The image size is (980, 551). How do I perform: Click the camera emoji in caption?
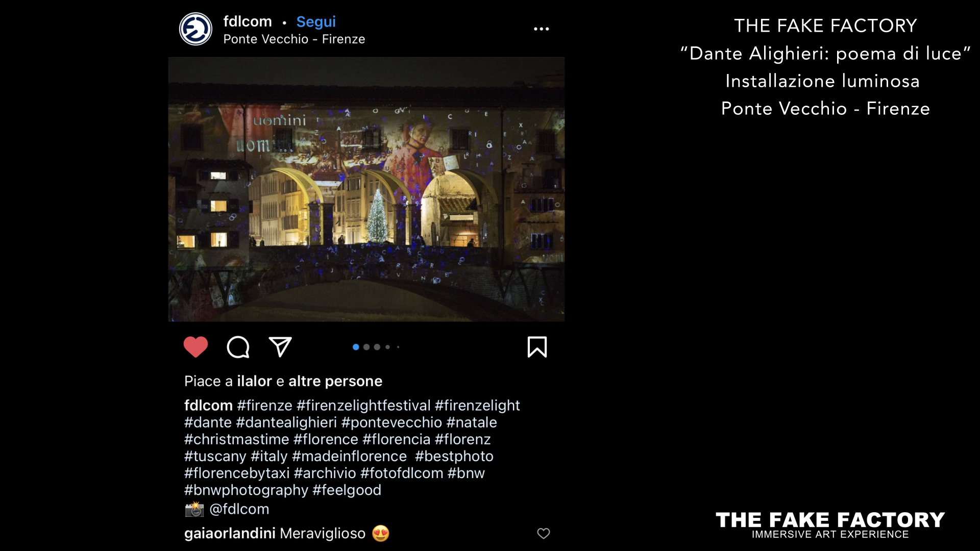click(194, 509)
